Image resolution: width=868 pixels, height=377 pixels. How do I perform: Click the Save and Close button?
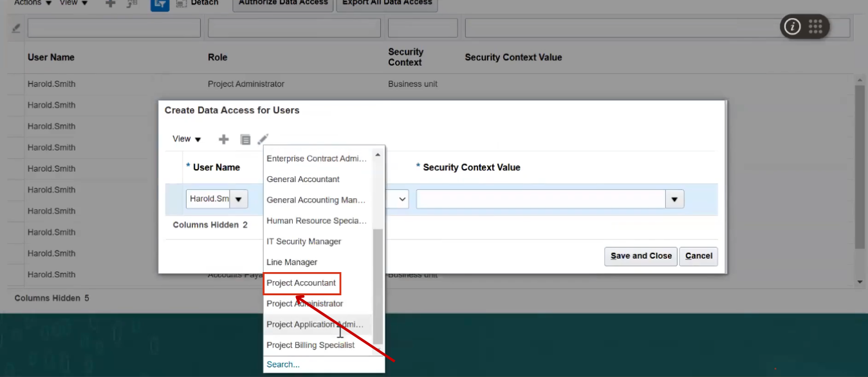point(640,256)
